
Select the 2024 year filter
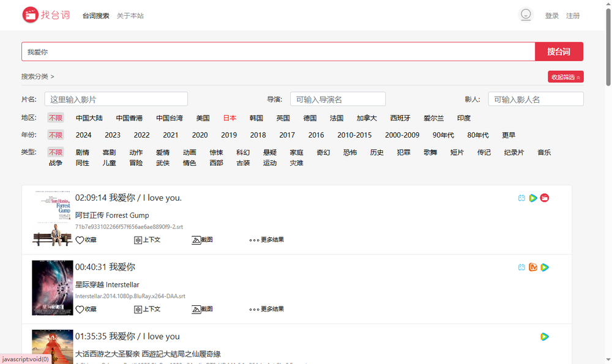coord(83,135)
